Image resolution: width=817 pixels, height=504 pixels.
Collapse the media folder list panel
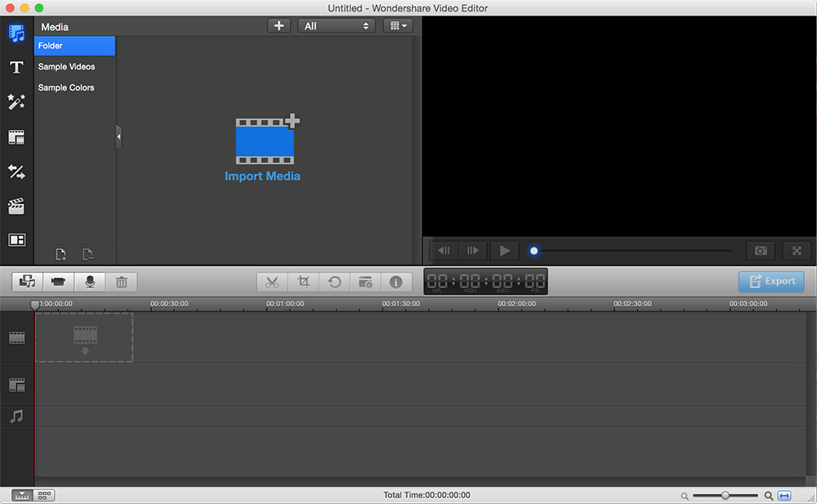click(118, 137)
